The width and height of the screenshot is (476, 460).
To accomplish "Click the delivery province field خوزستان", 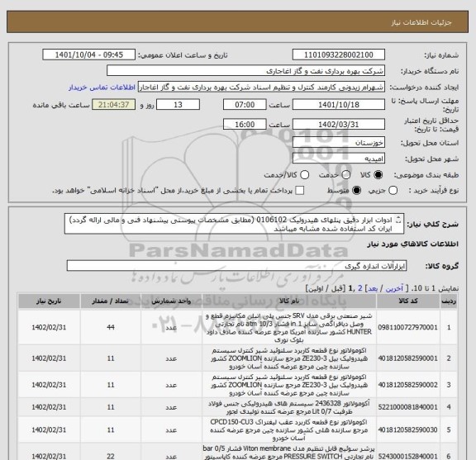I will 339,142.
